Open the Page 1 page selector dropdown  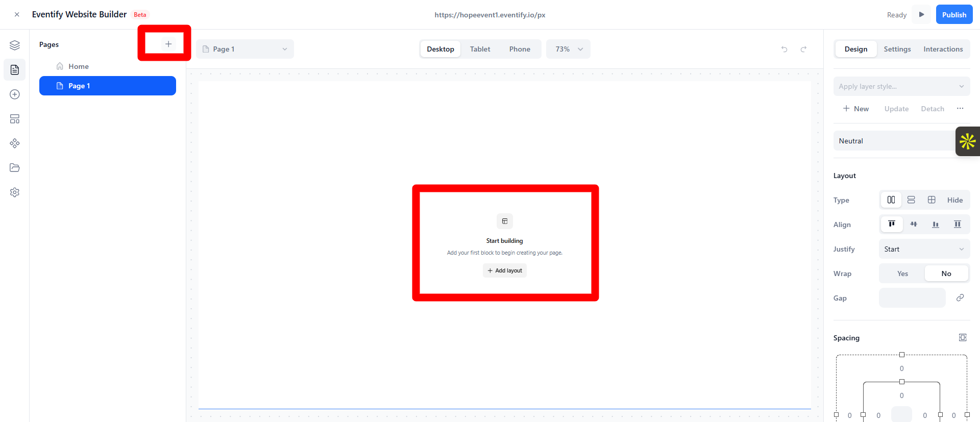[x=245, y=49]
